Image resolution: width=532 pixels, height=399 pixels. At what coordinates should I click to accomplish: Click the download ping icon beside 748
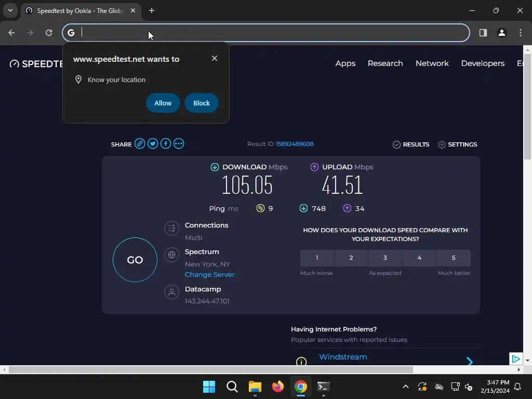[x=303, y=208]
